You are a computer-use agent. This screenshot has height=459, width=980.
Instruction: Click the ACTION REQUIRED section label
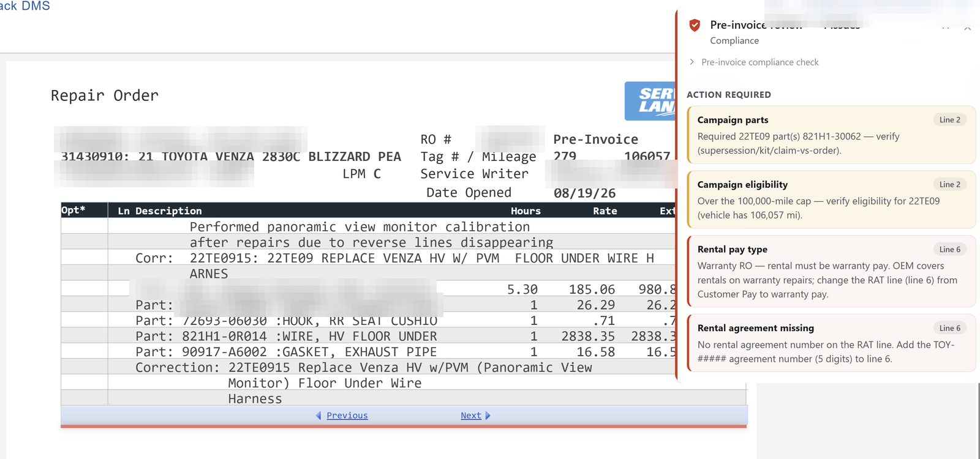729,95
